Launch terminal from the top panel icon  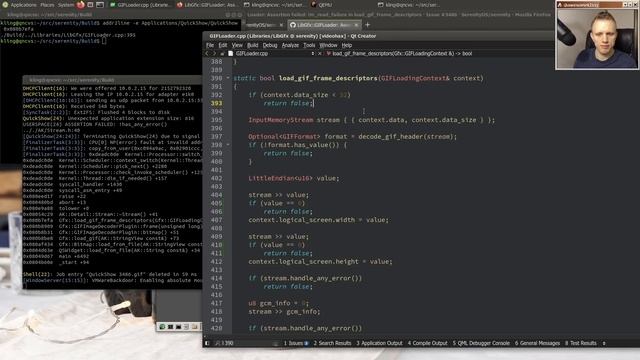(x=100, y=5)
